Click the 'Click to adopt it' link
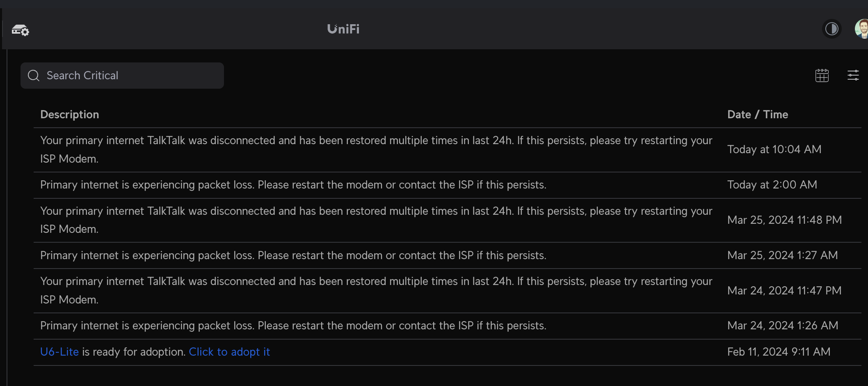This screenshot has width=868, height=386. click(x=229, y=352)
